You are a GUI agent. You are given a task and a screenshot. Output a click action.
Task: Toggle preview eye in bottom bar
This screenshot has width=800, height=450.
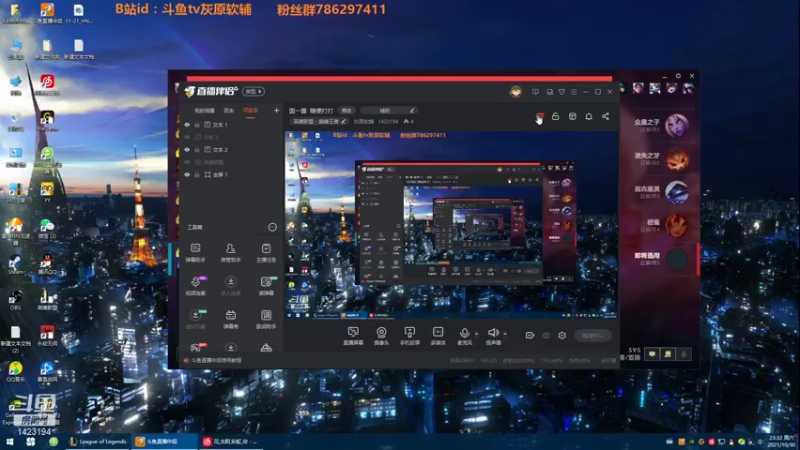point(546,335)
